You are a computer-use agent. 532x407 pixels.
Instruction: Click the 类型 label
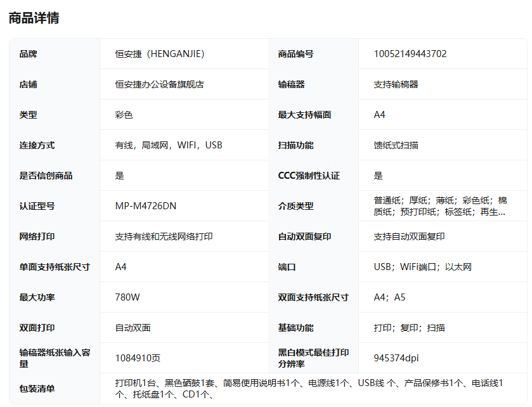[x=28, y=115]
